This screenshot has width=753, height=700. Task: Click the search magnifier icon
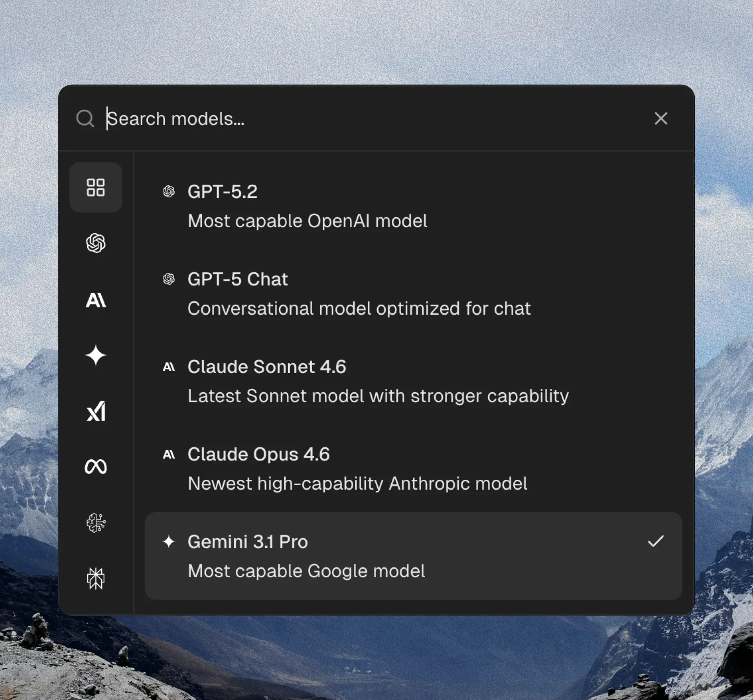[x=85, y=118]
